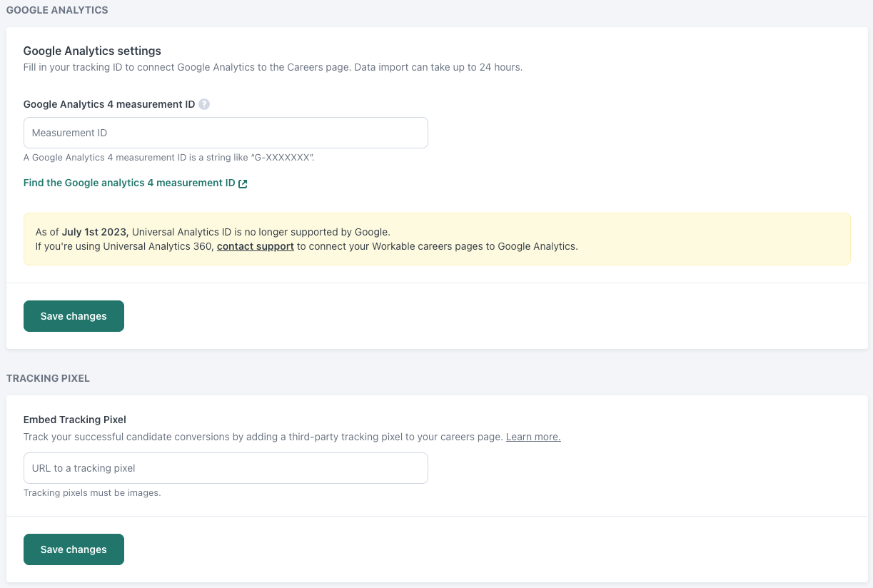Screen dimensions: 873x588
Task: Click the Google Analytics settings heading
Action: (x=92, y=51)
